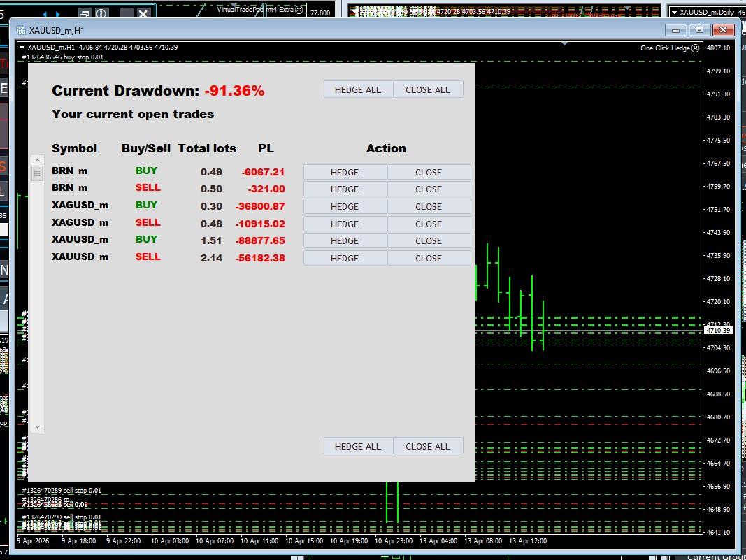Click the price axis label 4641.10
Image resolution: width=746 pixels, height=560 pixels.
click(718, 533)
